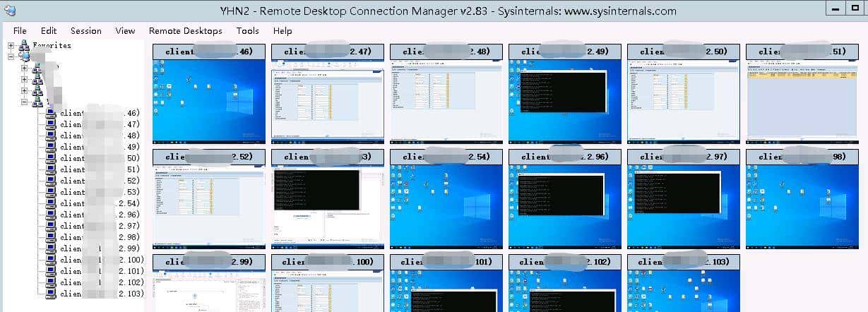Open the Tools menu

(x=248, y=31)
